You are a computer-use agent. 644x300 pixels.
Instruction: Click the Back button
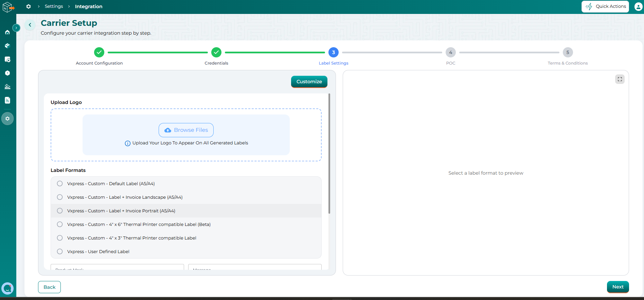(x=49, y=287)
